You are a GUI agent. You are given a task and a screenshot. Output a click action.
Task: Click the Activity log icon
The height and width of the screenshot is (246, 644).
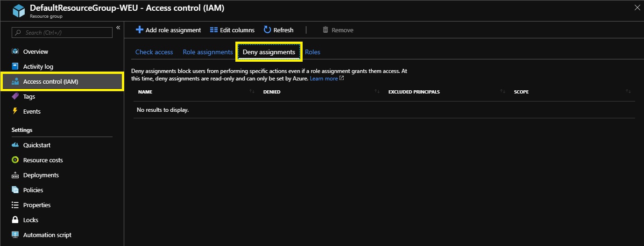[x=15, y=66]
